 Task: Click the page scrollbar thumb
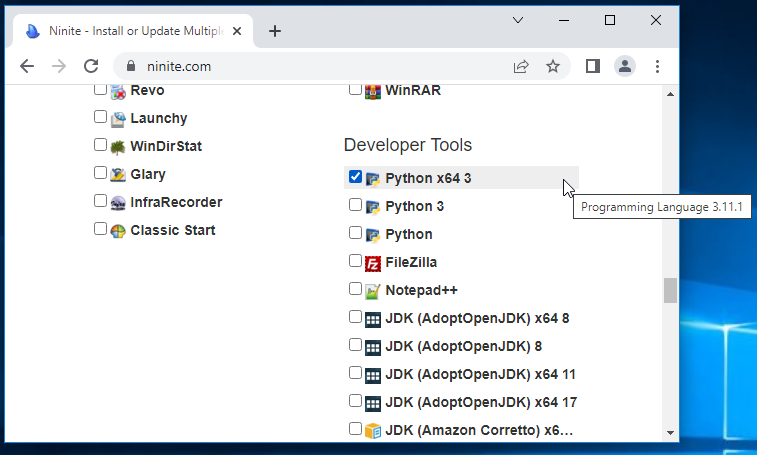tap(670, 290)
